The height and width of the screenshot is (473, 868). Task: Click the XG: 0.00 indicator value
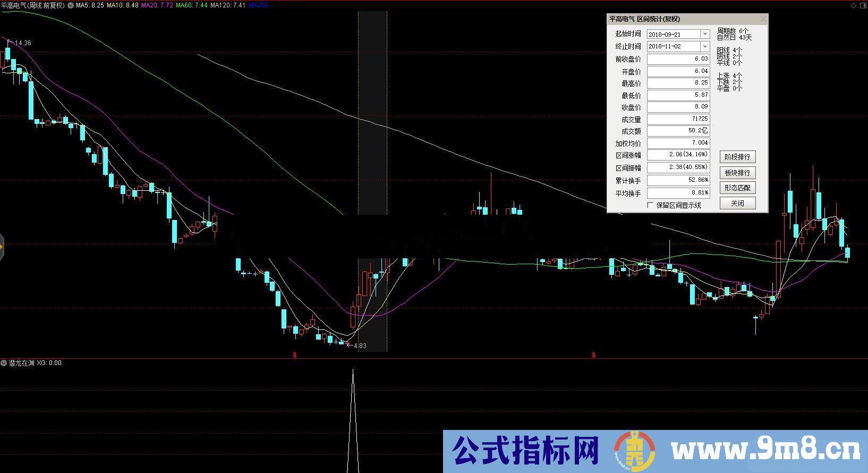pyautogui.click(x=49, y=363)
